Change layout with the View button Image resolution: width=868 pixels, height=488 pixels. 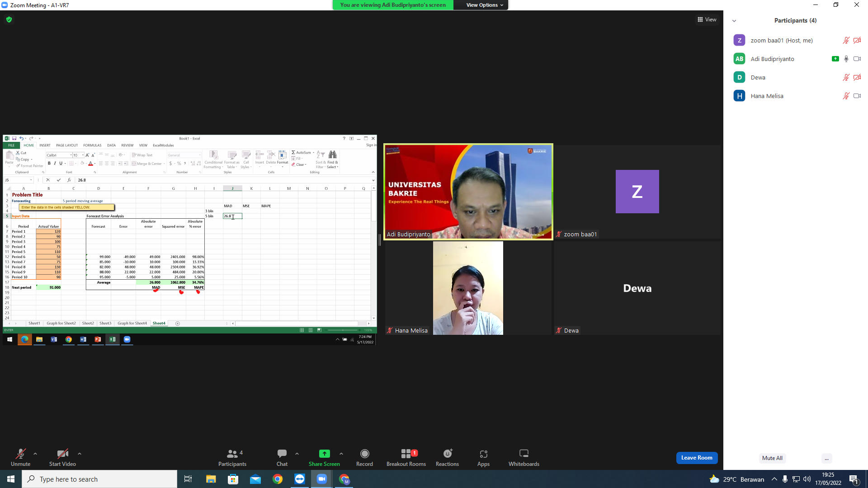click(707, 19)
